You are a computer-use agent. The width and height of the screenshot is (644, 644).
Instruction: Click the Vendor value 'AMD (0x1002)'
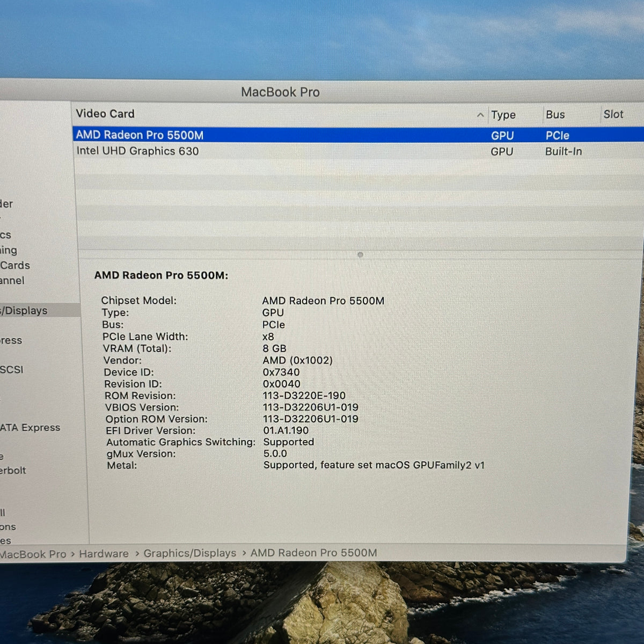pyautogui.click(x=297, y=360)
